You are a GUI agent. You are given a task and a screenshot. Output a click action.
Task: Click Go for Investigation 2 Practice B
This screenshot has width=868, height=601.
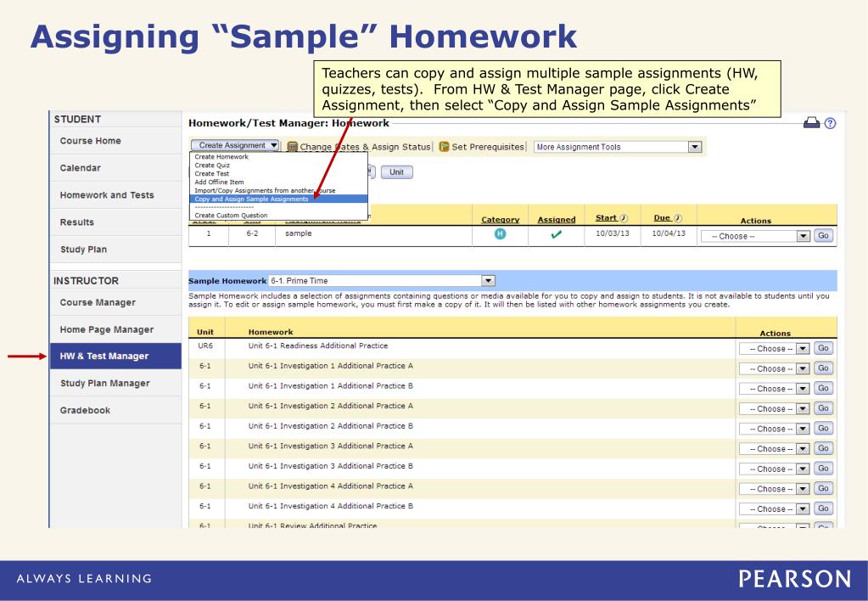click(x=823, y=428)
